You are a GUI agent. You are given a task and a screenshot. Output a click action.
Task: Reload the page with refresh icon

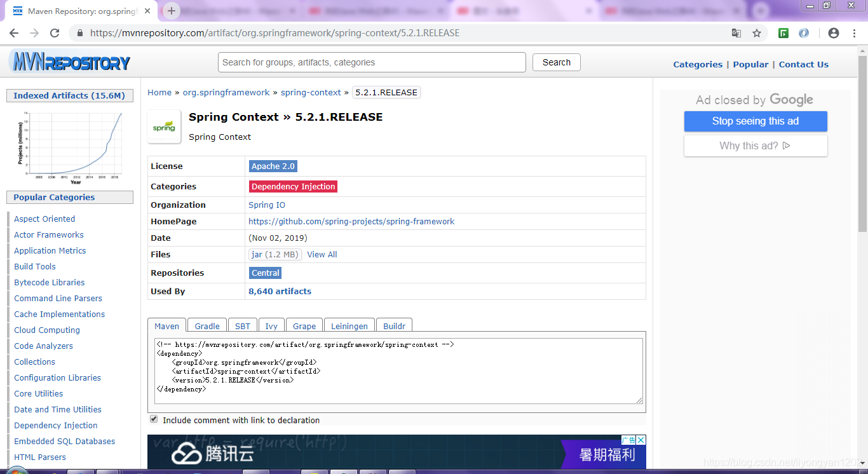[55, 33]
